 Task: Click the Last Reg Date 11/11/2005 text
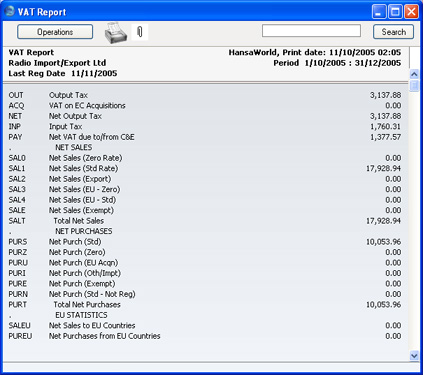pyautogui.click(x=63, y=73)
